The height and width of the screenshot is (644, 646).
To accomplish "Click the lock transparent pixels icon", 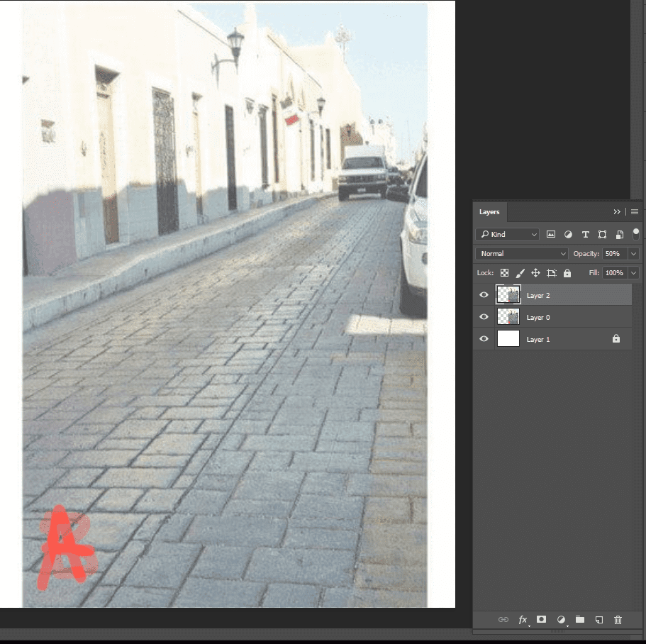I will click(504, 273).
